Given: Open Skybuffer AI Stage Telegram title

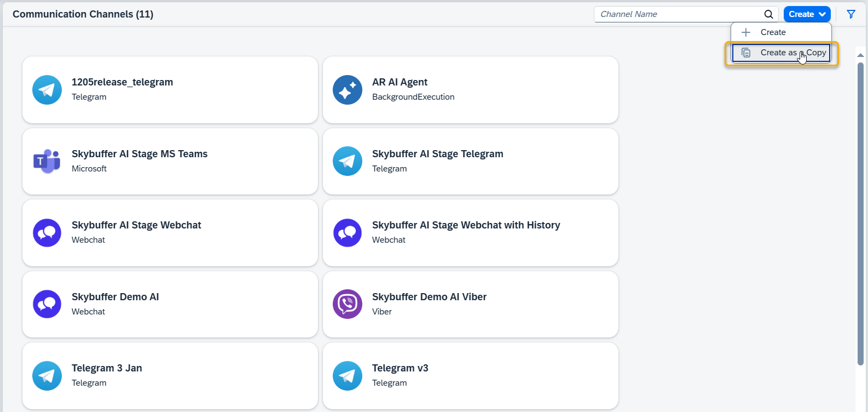Looking at the screenshot, I should (437, 154).
